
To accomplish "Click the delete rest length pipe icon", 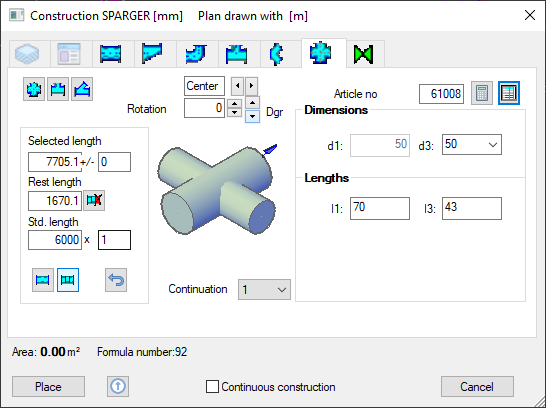I will click(94, 200).
